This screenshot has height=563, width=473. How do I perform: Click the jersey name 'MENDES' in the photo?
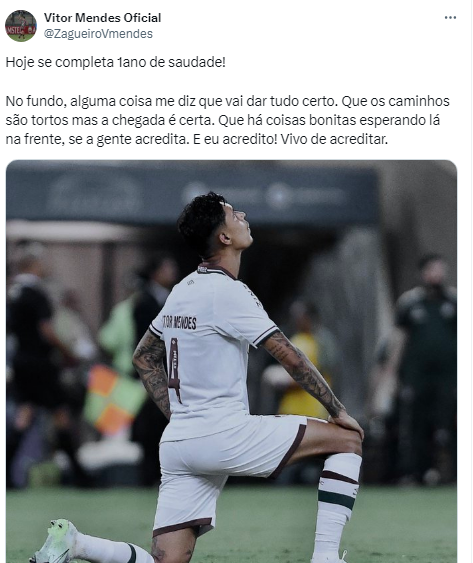[x=185, y=322]
